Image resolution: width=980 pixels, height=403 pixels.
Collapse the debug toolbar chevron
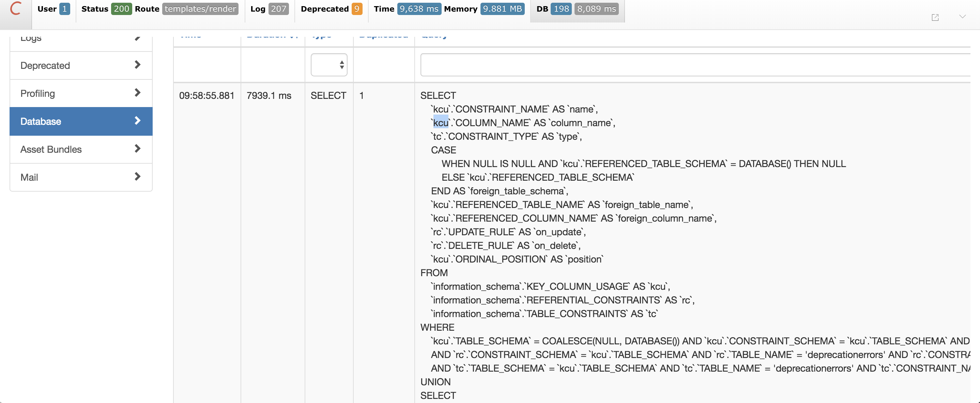point(962,17)
